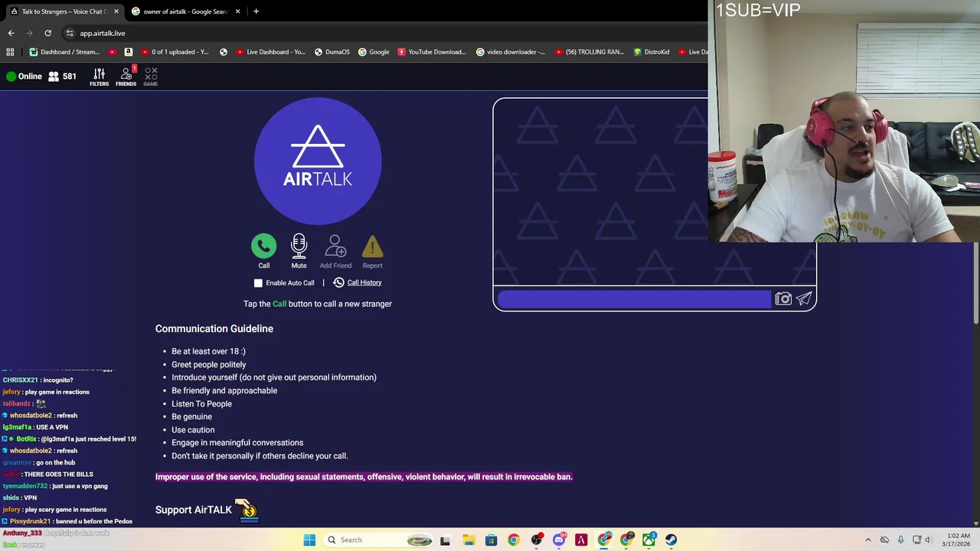
Task: Click the taskbar microphone tray icon
Action: [900, 540]
